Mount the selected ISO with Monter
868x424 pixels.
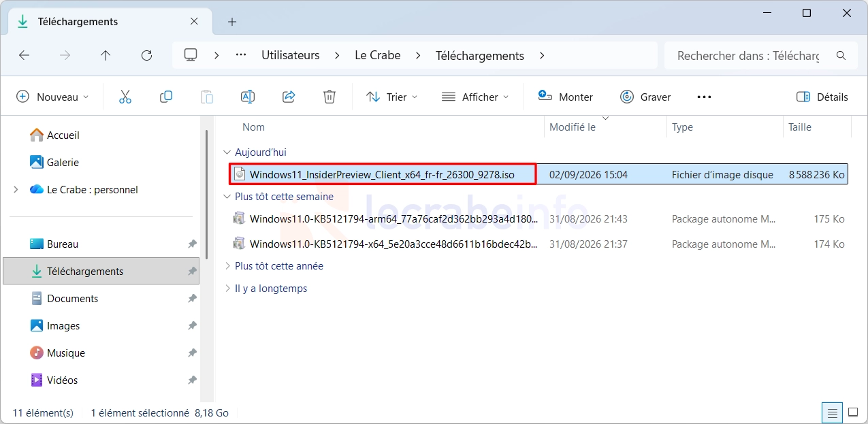pos(565,97)
